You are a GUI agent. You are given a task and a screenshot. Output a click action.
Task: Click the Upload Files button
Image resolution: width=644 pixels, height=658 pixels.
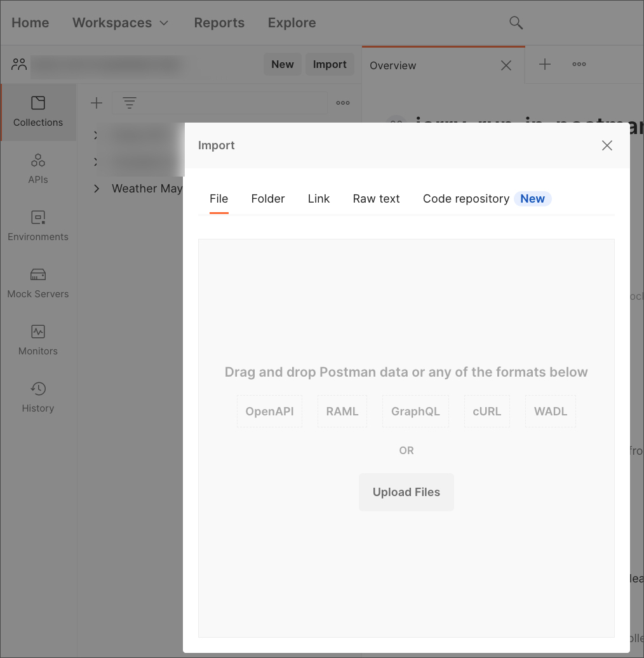(406, 492)
